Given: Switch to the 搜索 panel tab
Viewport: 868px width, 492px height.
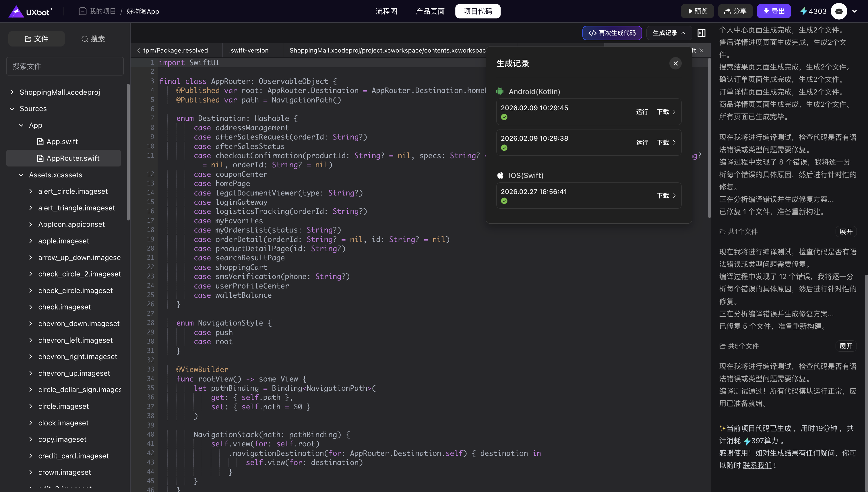Looking at the screenshot, I should pos(93,39).
